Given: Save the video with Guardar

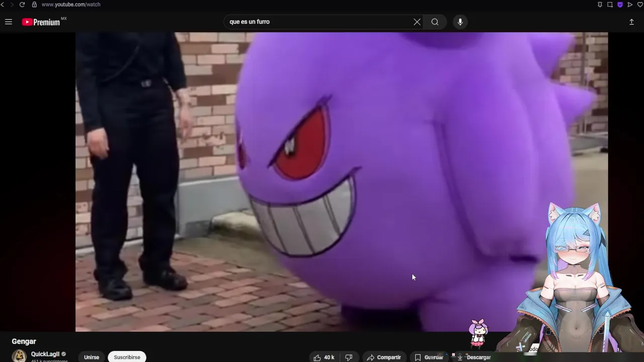Looking at the screenshot, I should click(429, 357).
